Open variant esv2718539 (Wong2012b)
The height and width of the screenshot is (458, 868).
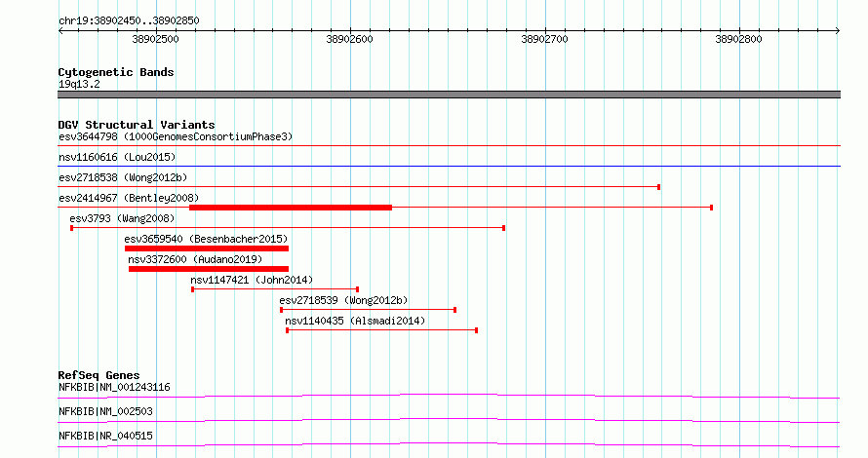coord(343,300)
